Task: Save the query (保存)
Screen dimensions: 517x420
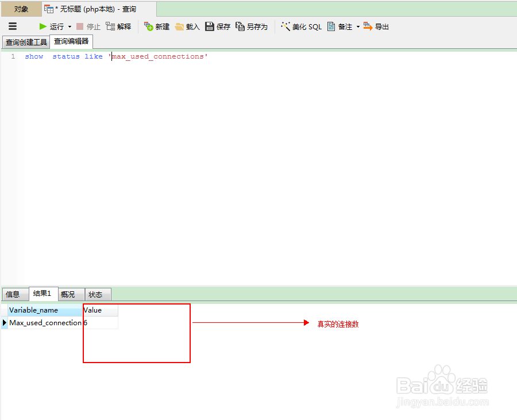Action: pos(218,26)
